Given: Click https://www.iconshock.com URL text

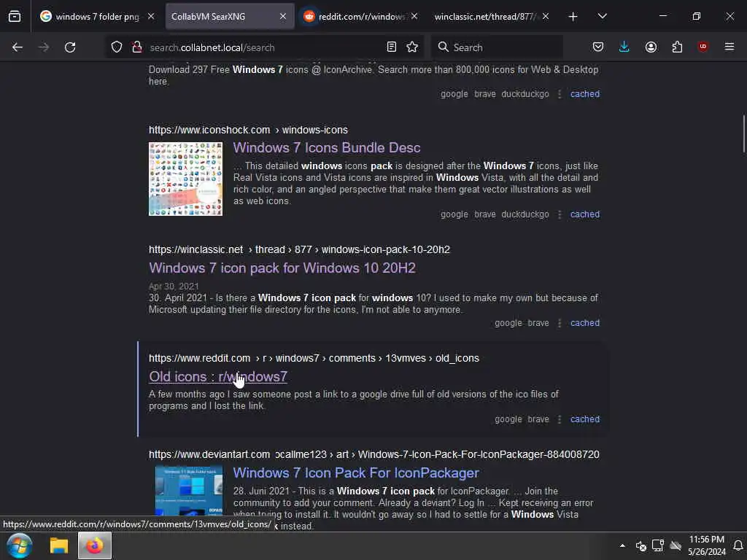Looking at the screenshot, I should [209, 130].
